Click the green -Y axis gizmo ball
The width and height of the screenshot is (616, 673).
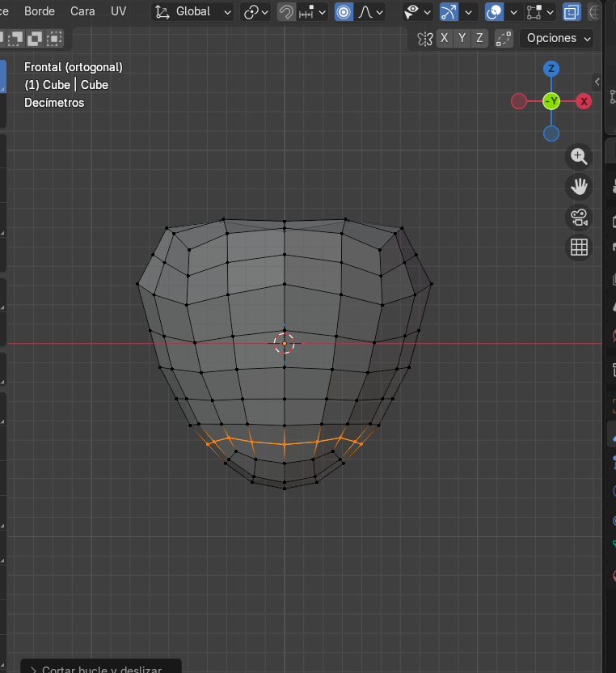(x=551, y=101)
